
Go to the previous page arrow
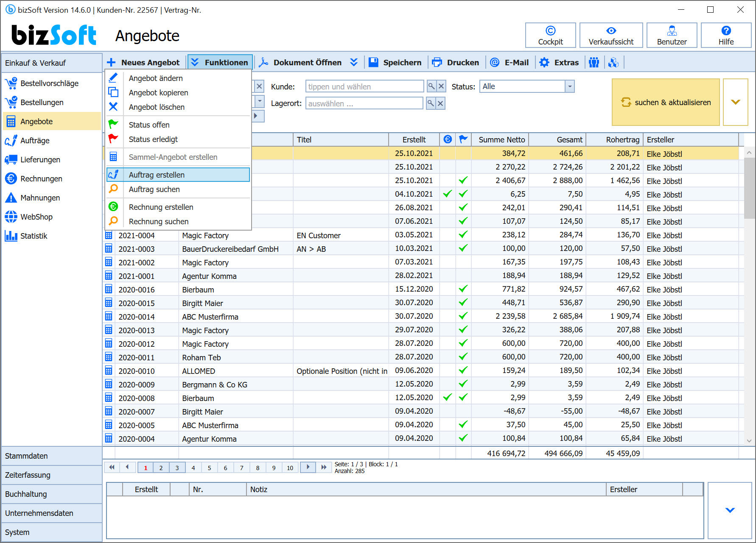click(127, 467)
